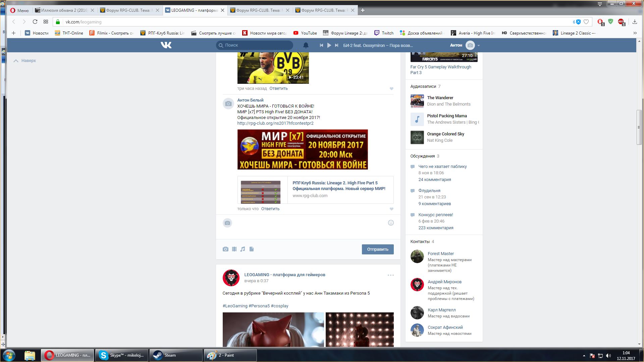The image size is (644, 362).
Task: Open the Антон profile dropdown arrow
Action: 479,46
